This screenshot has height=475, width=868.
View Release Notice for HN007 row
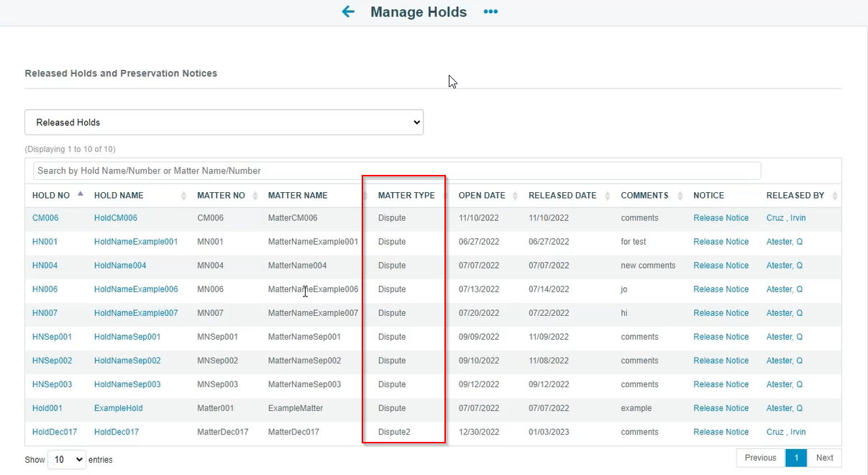[x=721, y=313]
